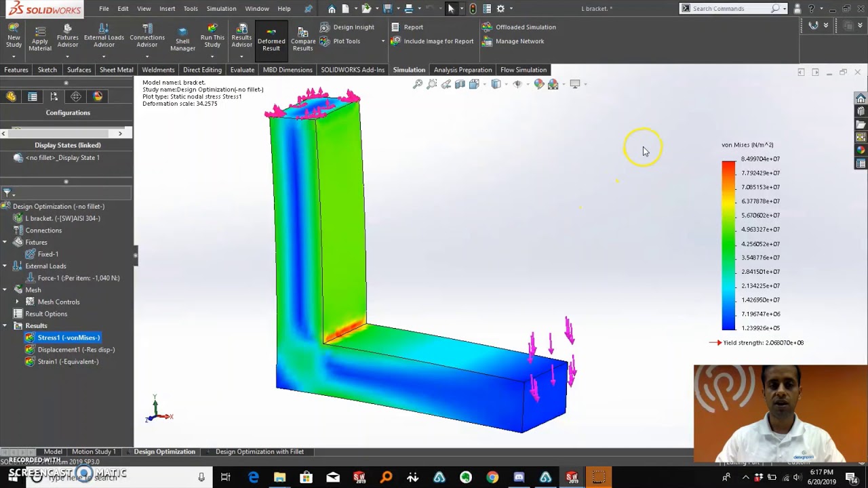Viewport: 868px width, 488px height.
Task: Open the Connections Advisor
Action: click(147, 37)
